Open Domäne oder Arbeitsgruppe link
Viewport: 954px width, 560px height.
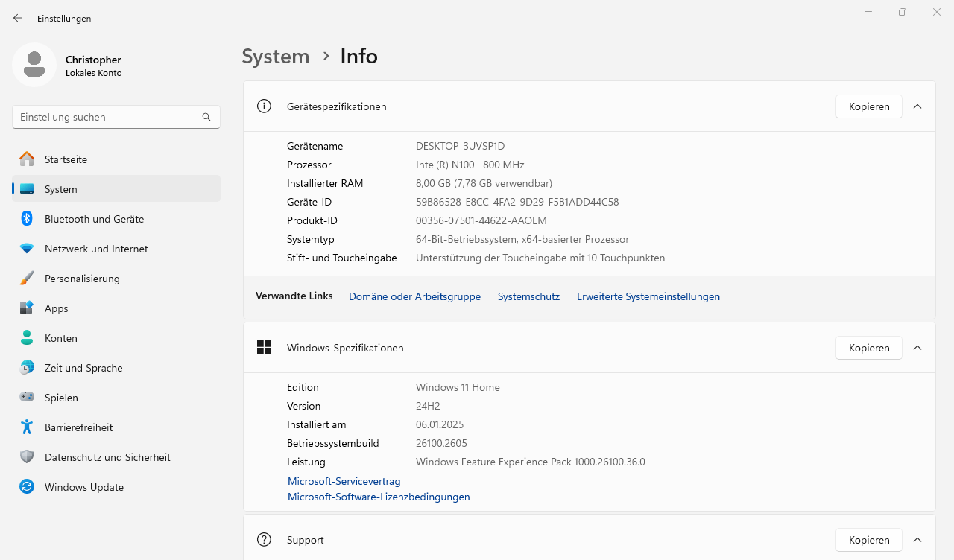tap(414, 296)
